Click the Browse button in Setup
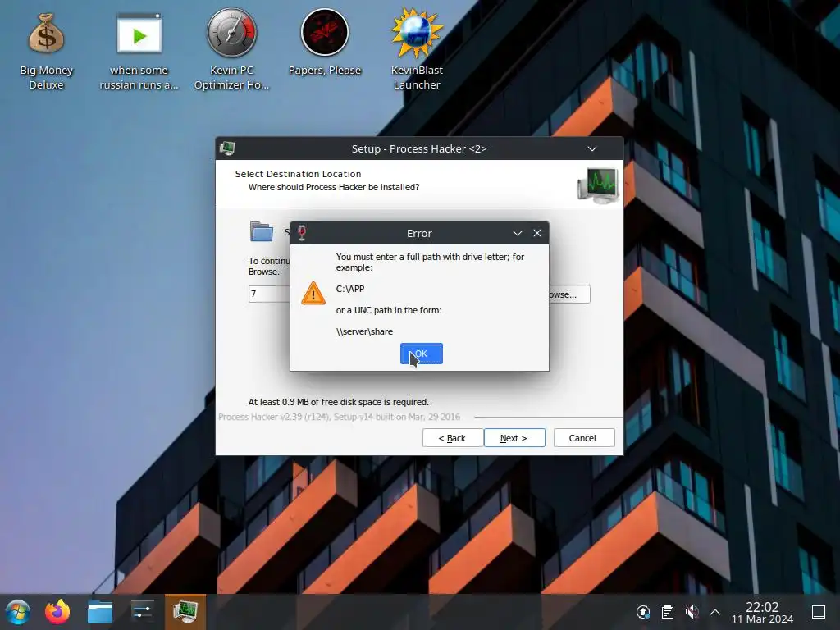This screenshot has width=840, height=630. [569, 294]
